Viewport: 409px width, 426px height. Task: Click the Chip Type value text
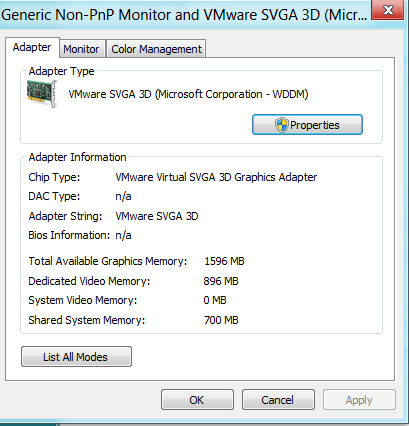click(216, 177)
